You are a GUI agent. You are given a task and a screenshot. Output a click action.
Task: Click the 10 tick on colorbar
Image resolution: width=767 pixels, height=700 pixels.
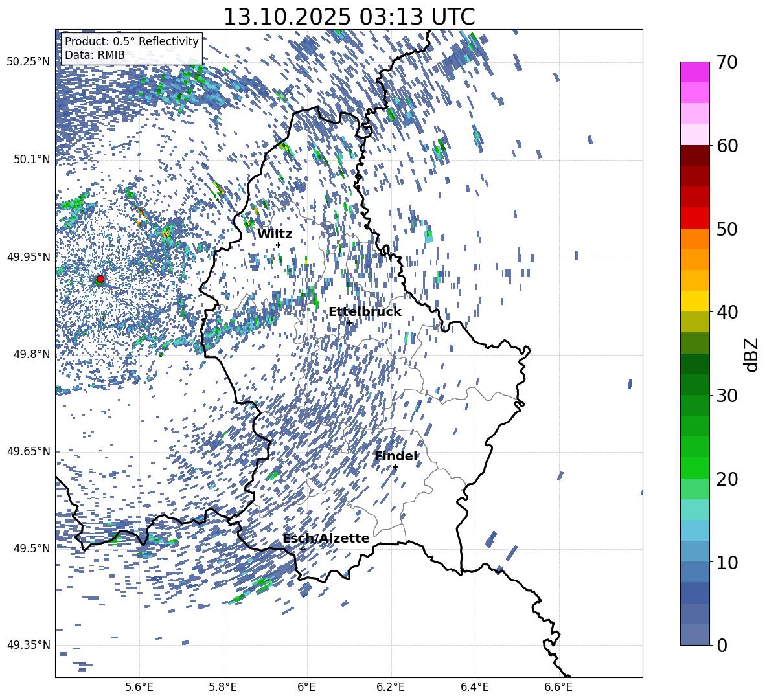(x=727, y=562)
